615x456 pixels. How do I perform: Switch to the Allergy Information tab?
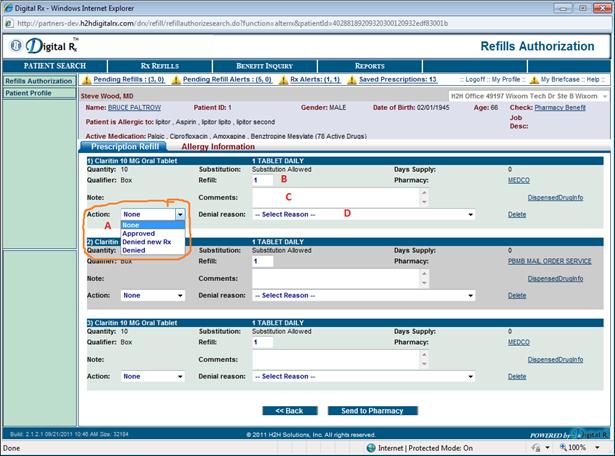[x=217, y=147]
